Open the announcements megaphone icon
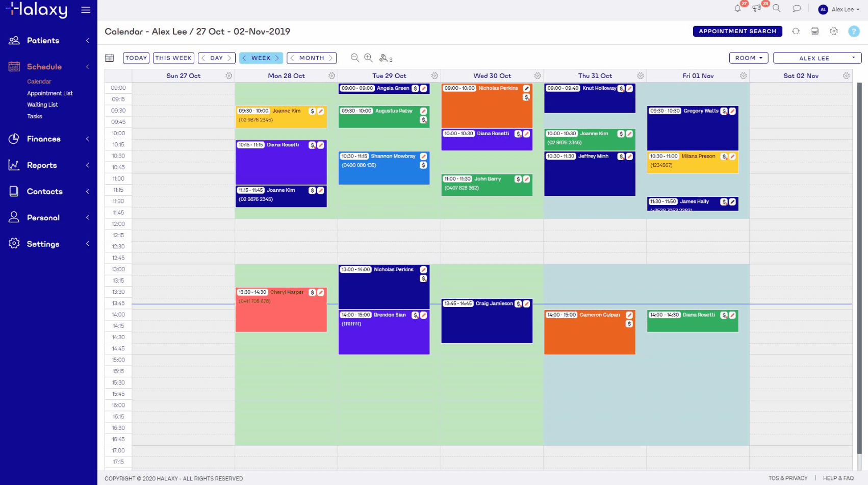The width and height of the screenshot is (868, 485). pos(757,9)
